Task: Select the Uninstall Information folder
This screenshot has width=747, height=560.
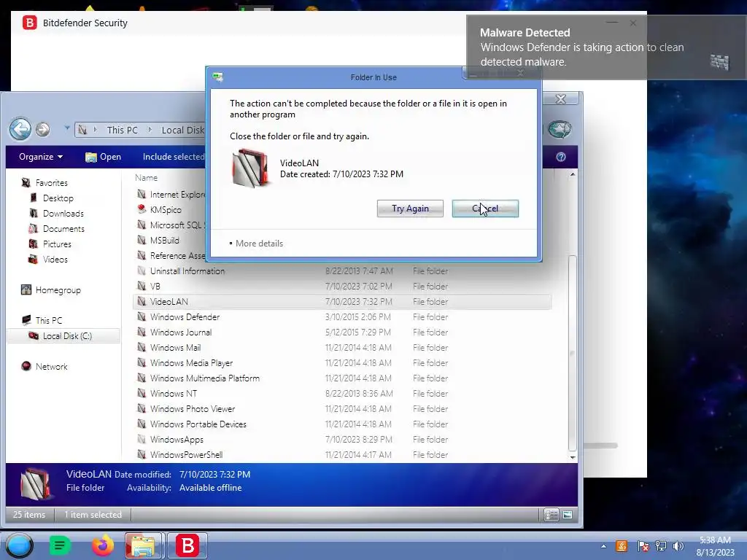Action: click(x=187, y=271)
